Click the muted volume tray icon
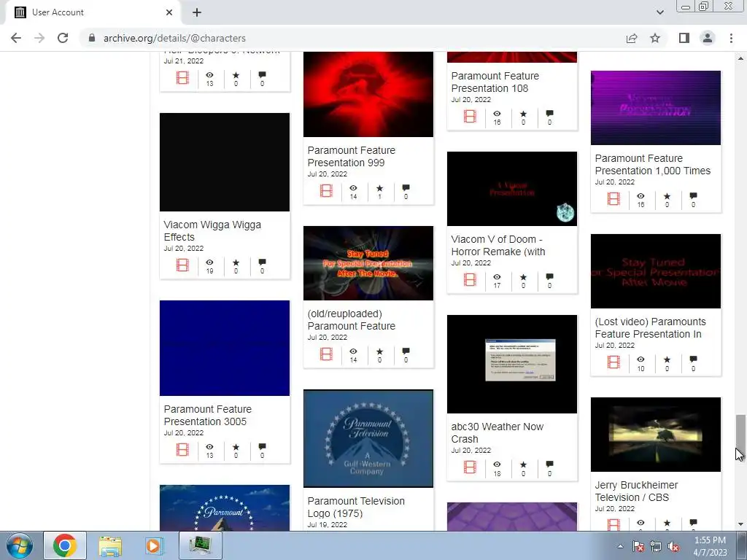 [673, 546]
